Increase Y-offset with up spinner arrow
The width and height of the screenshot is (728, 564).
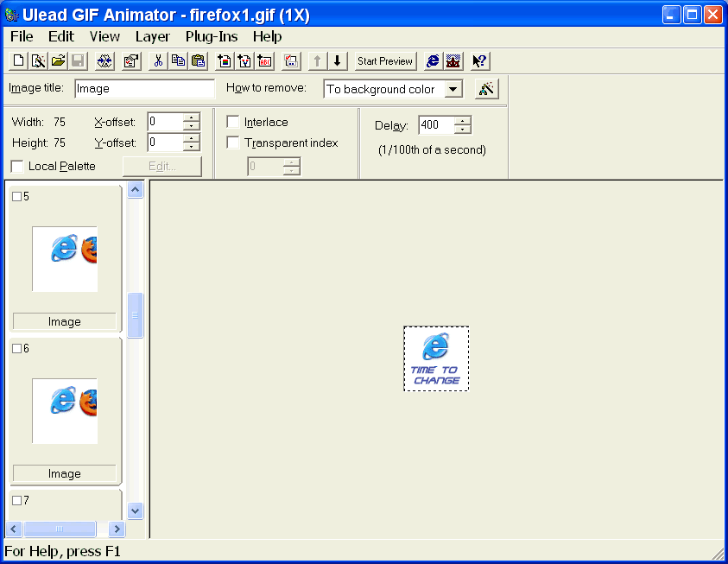tap(192, 138)
